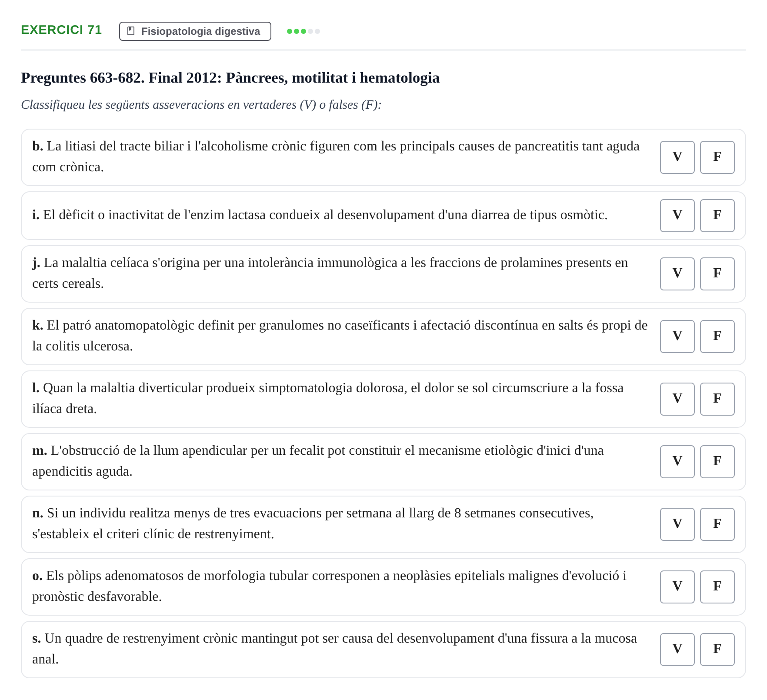Mark statement b about pancreatitis as F
This screenshot has width=767, height=700.
point(717,157)
